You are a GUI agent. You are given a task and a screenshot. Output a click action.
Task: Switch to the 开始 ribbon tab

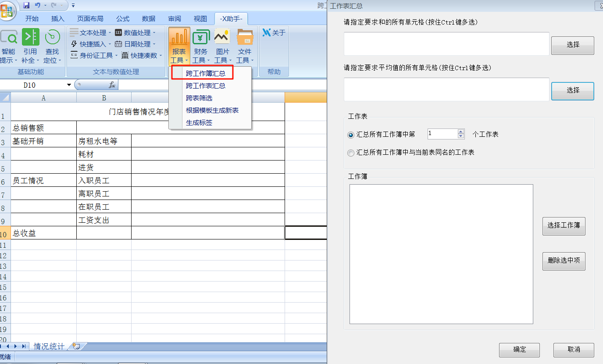32,18
